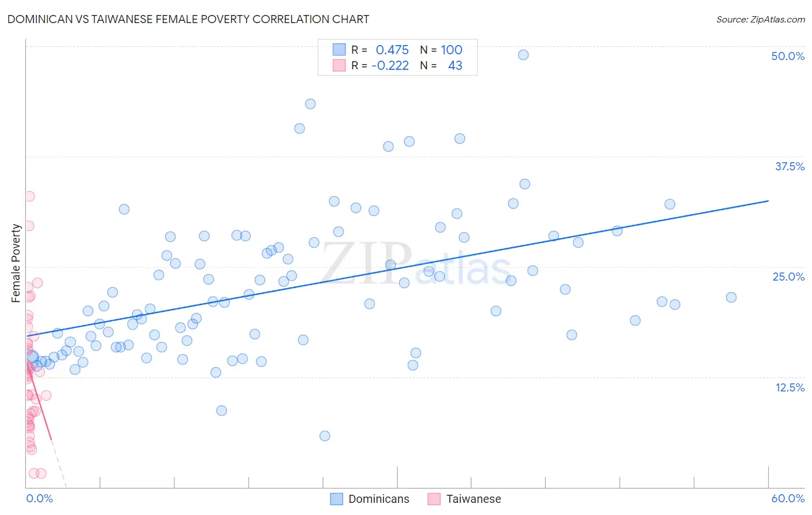Click the chart title text

tap(188, 19)
